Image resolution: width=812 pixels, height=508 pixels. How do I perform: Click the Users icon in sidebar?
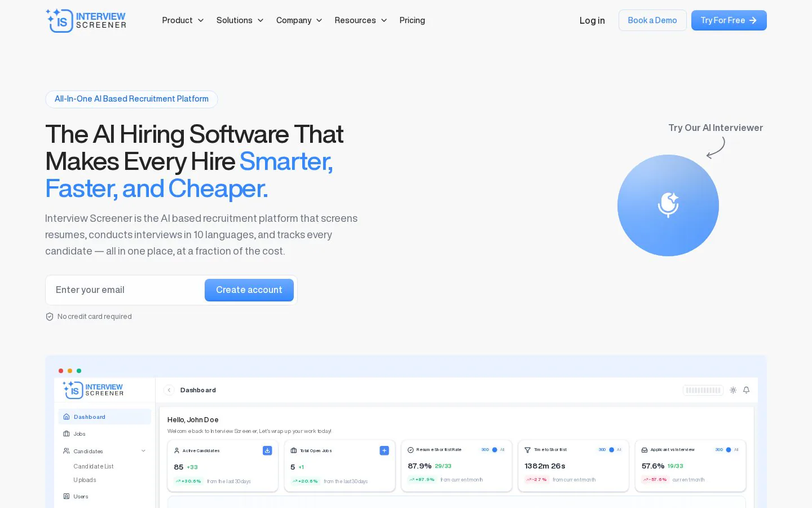click(x=67, y=497)
